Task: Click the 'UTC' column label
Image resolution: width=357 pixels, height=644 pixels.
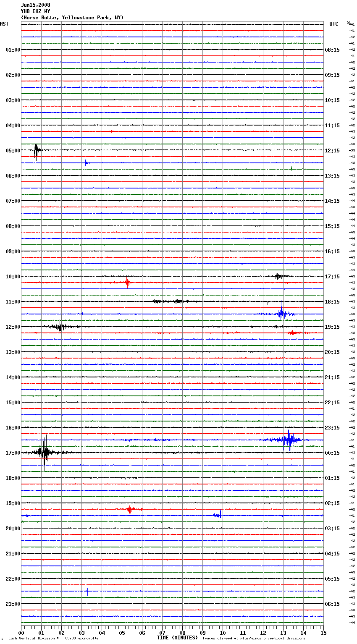Action: pyautogui.click(x=334, y=24)
